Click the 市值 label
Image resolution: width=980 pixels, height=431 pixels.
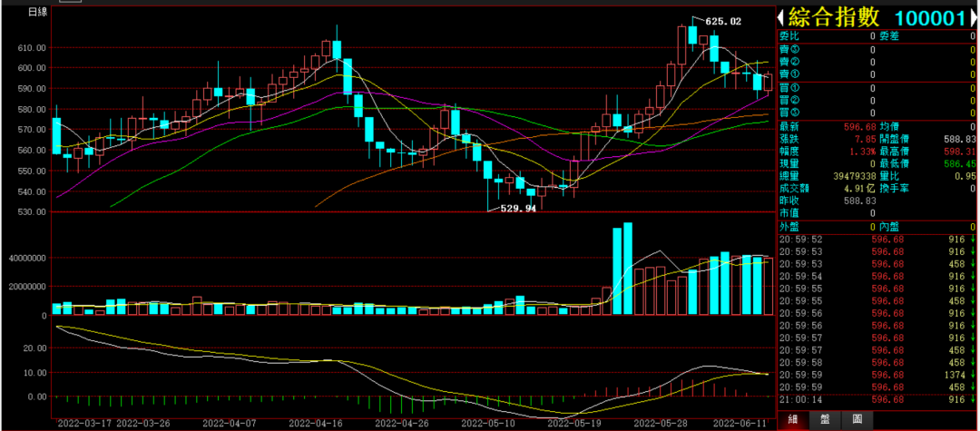coord(789,213)
